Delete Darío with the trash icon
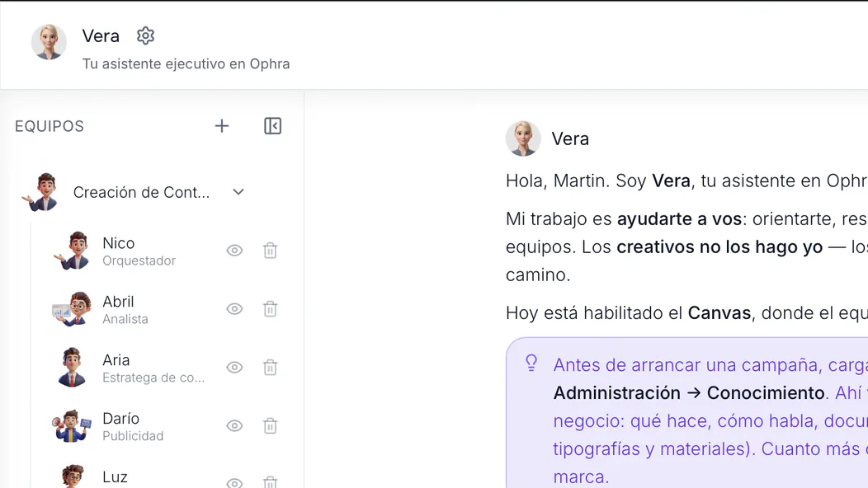This screenshot has height=488, width=868. [x=270, y=426]
